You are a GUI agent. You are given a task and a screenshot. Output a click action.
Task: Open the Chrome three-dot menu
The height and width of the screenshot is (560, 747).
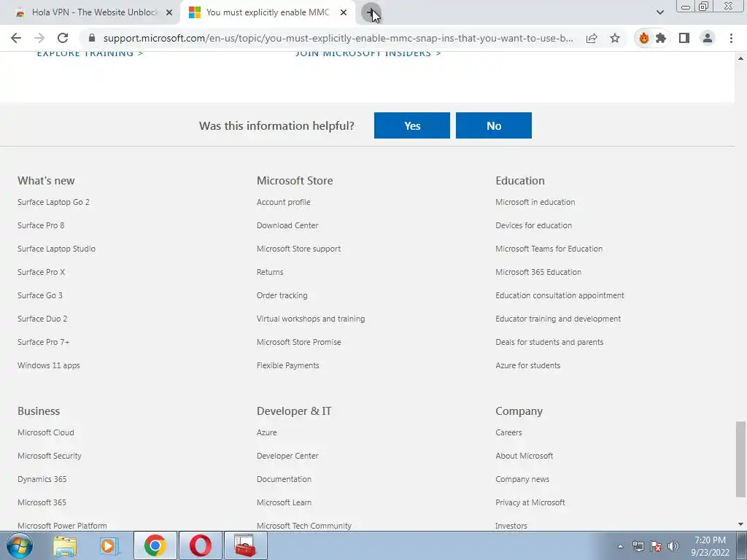(731, 38)
